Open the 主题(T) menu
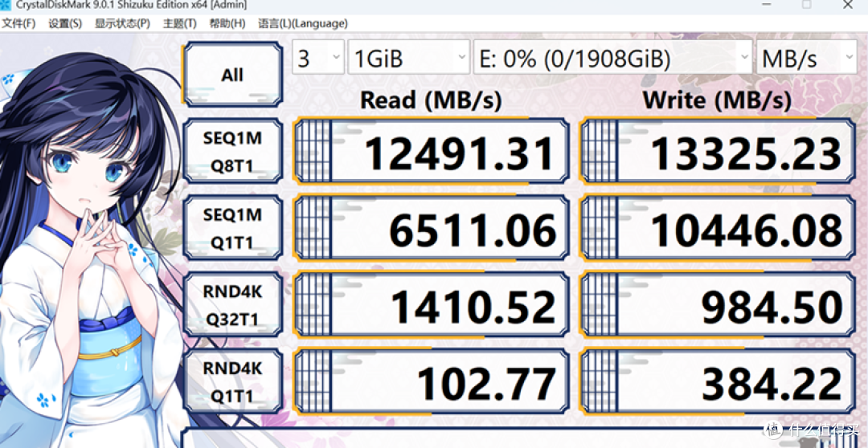Screen dimensions: 868x448 pyautogui.click(x=179, y=24)
